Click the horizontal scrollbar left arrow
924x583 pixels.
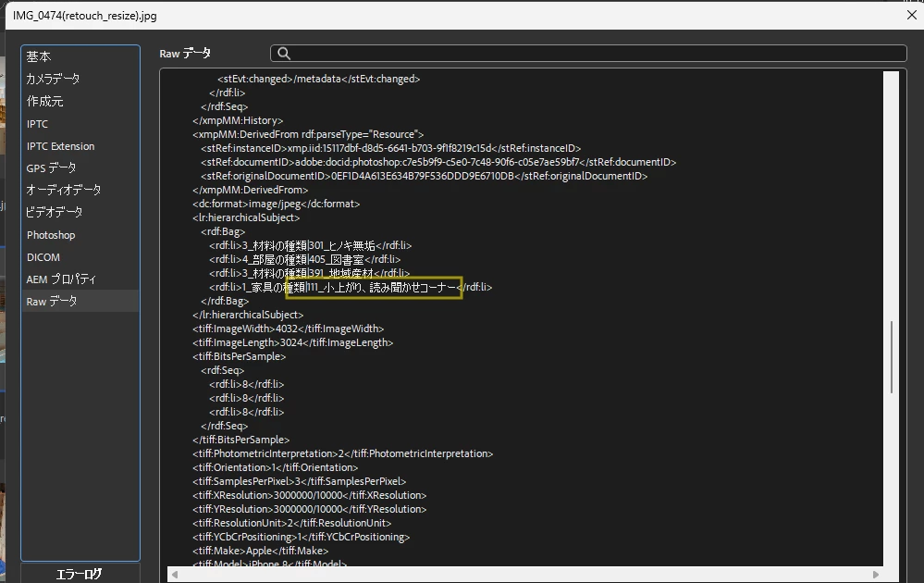tap(175, 574)
